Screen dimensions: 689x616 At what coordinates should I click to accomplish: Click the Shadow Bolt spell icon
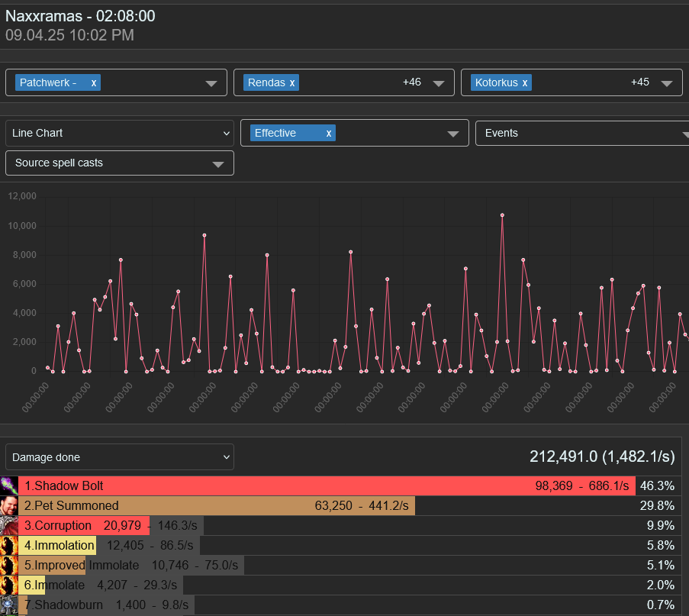[9, 485]
